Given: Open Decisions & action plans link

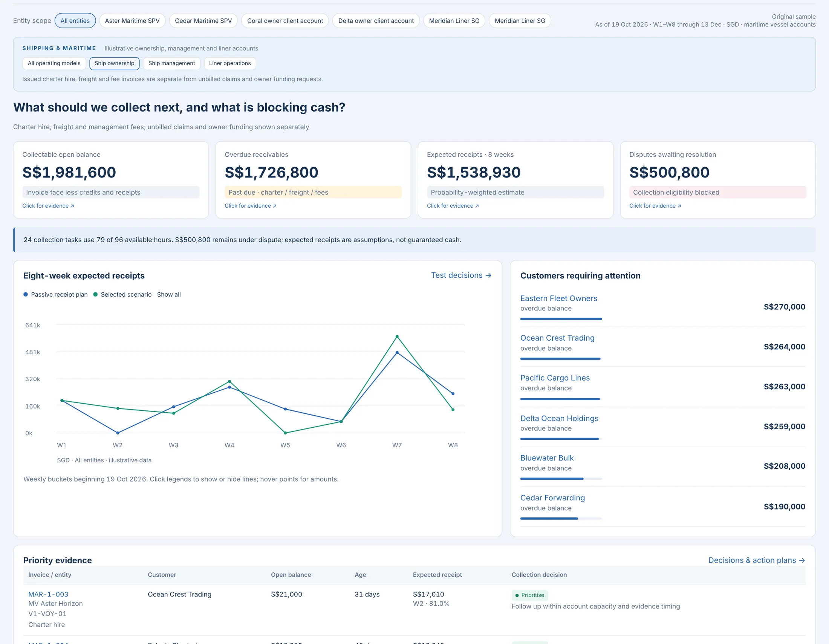Looking at the screenshot, I should click(757, 560).
